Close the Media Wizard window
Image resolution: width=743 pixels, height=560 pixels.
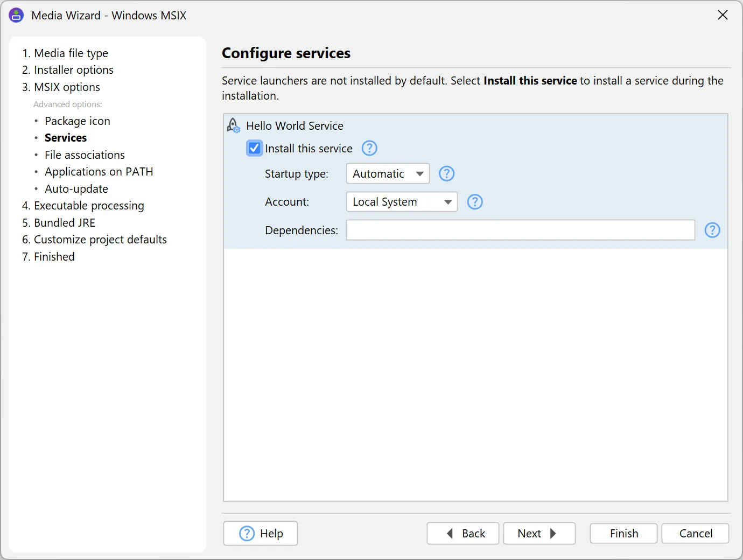pos(723,15)
